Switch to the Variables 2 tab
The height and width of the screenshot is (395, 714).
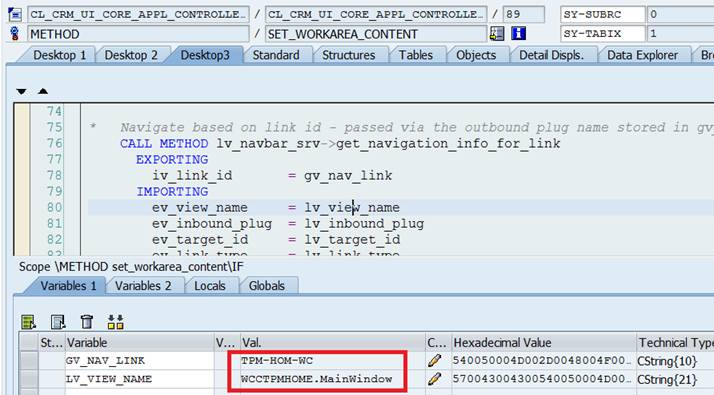[x=143, y=286]
